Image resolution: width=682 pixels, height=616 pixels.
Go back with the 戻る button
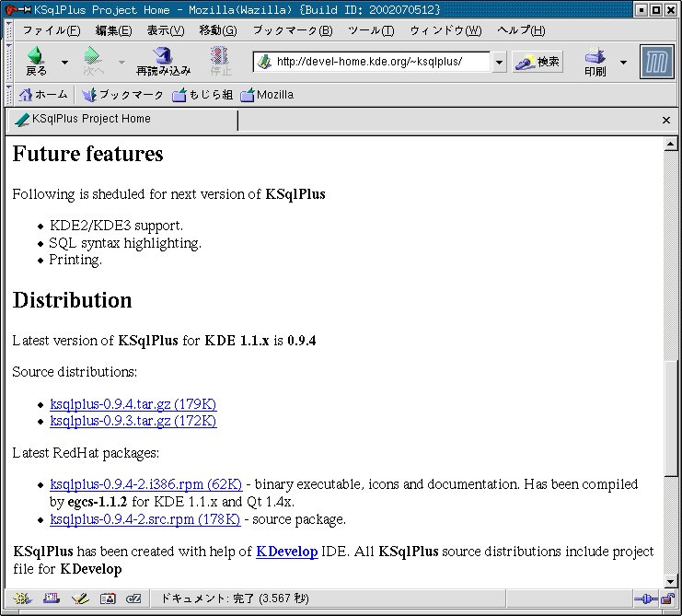coord(36,62)
